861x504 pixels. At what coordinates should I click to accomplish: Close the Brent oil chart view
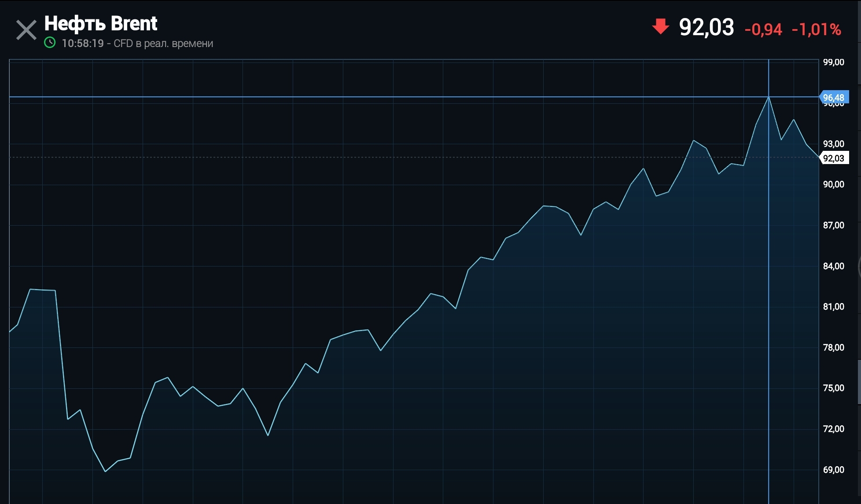point(26,30)
